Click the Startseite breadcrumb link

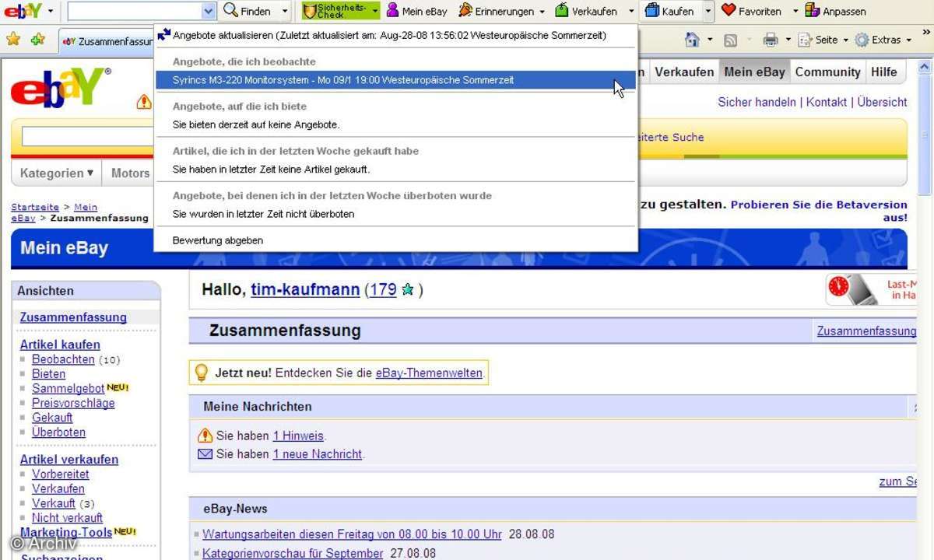pyautogui.click(x=35, y=207)
